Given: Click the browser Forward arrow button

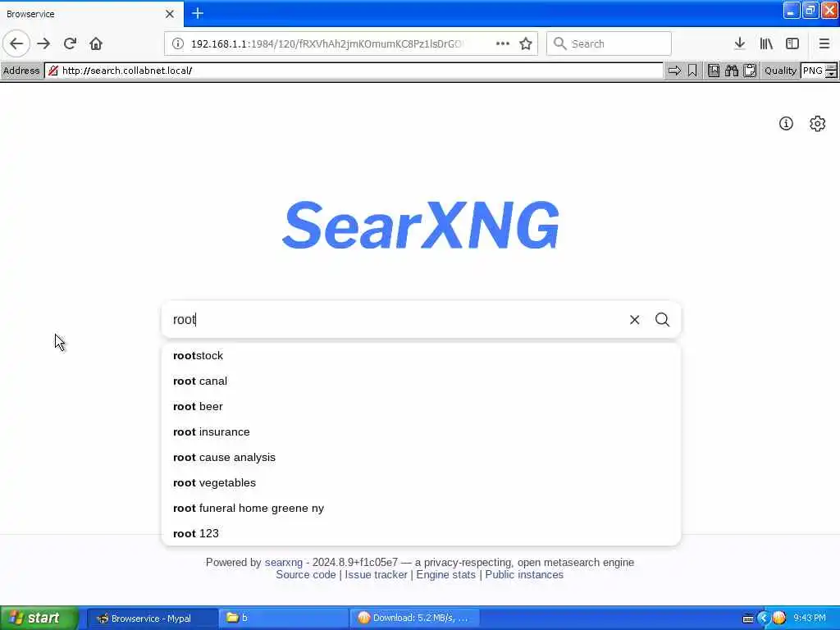Looking at the screenshot, I should click(43, 43).
